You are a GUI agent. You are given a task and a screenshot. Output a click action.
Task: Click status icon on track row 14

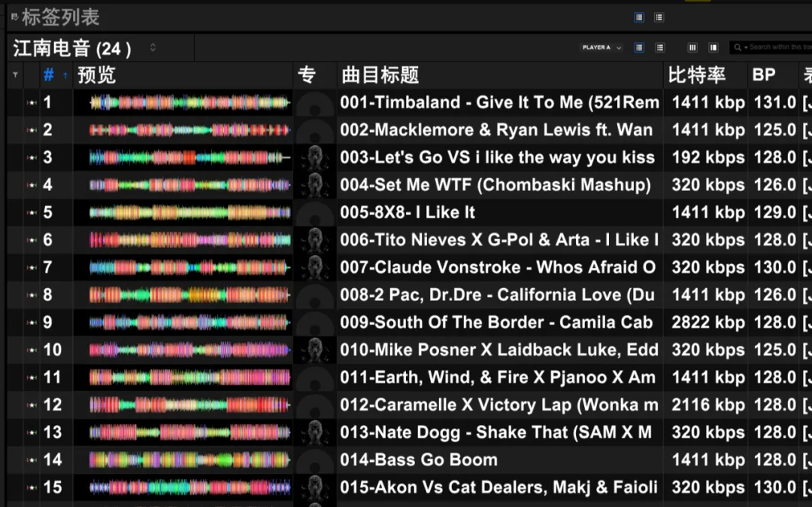tap(32, 460)
